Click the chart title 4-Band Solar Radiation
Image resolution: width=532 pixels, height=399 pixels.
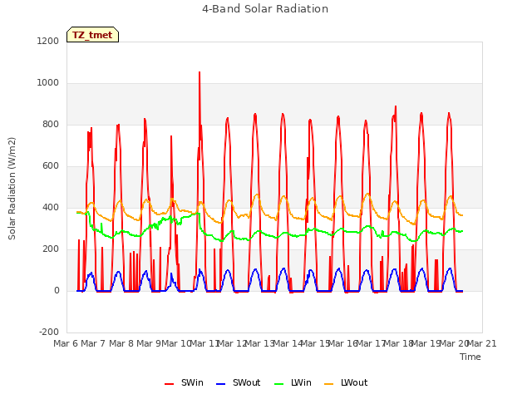point(265,9)
